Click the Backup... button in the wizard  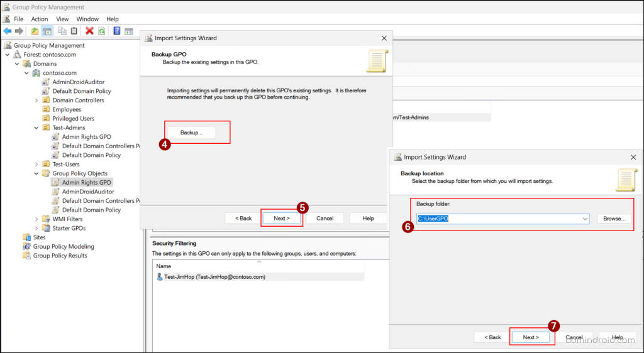pyautogui.click(x=191, y=133)
